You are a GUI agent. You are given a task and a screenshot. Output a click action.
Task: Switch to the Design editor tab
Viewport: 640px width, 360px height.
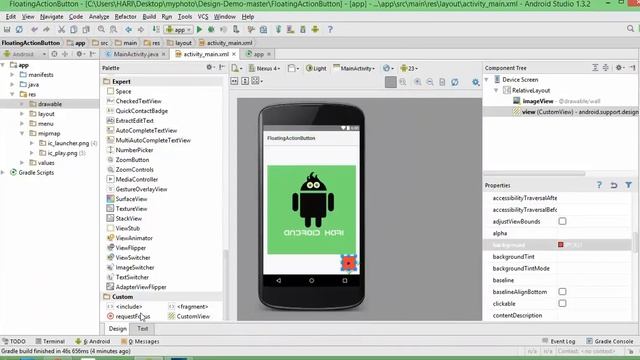[118, 329]
